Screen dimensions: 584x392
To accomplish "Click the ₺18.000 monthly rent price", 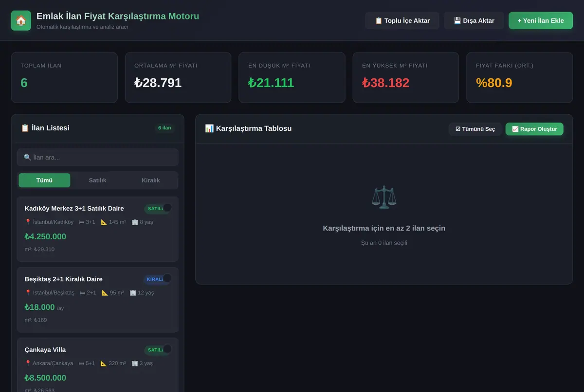I will (x=40, y=307).
